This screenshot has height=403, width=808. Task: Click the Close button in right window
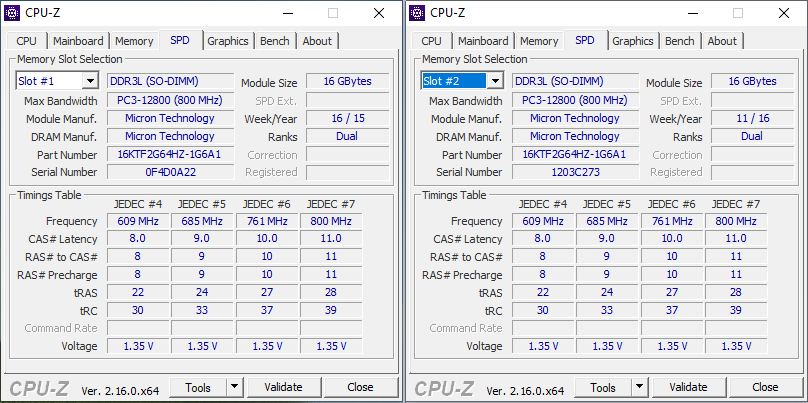[765, 387]
